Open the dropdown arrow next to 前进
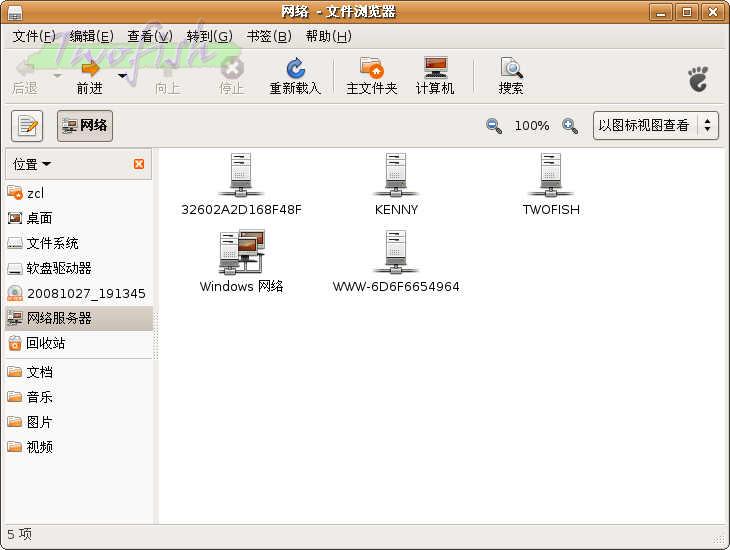This screenshot has height=550, width=730. click(122, 75)
